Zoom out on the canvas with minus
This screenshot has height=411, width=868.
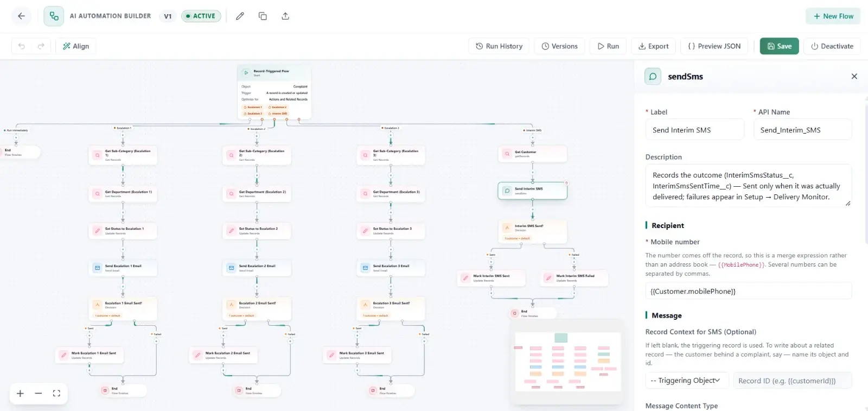tap(38, 394)
